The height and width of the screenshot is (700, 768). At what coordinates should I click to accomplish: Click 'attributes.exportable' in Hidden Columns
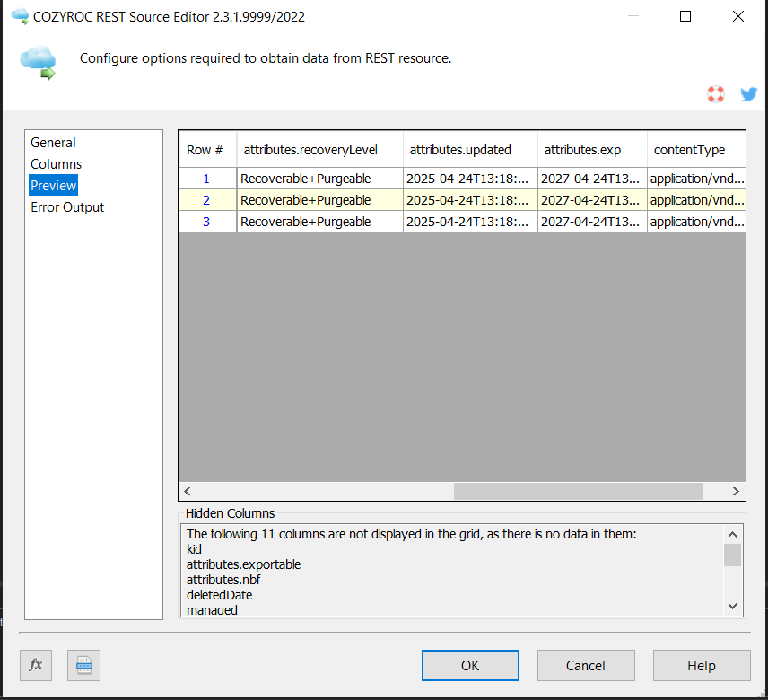click(243, 564)
